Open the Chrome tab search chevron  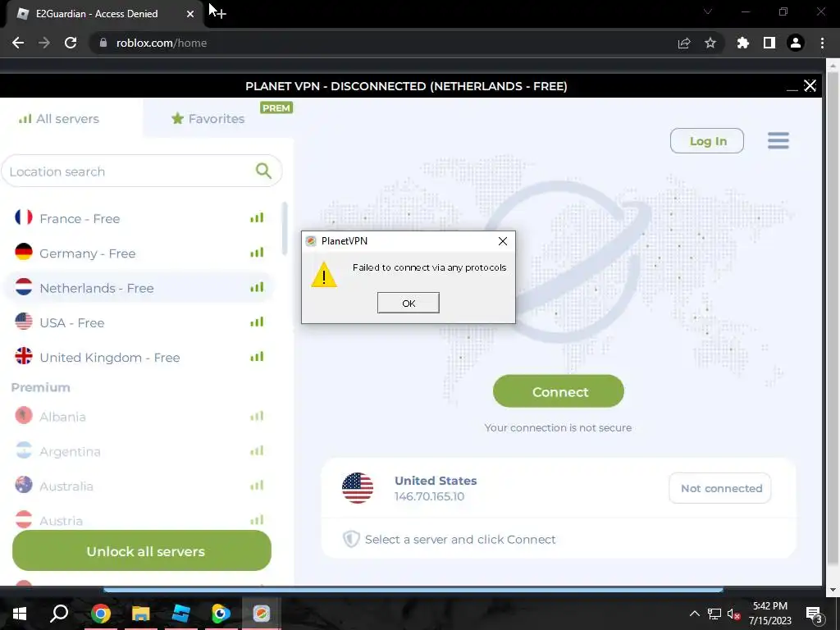708,11
